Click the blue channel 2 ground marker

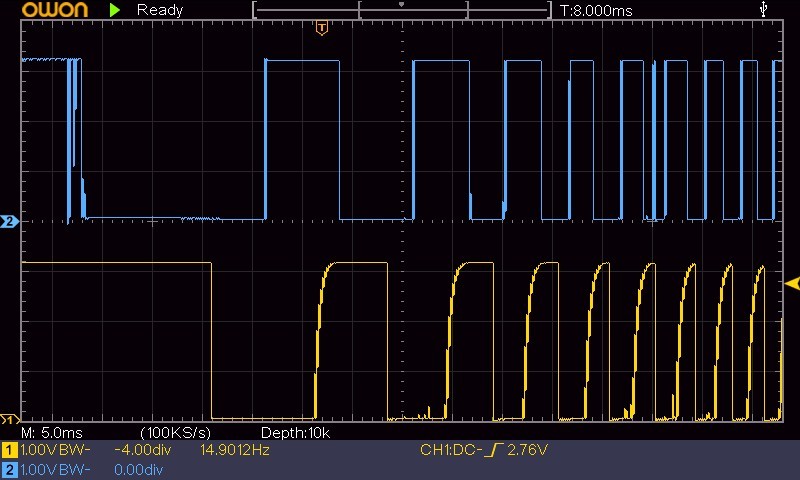point(9,221)
